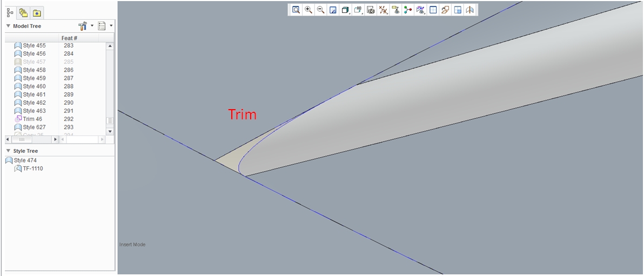Screen dimensions: 644x276
Task: Click the Zoom Out magnifier icon
Action: click(x=321, y=10)
